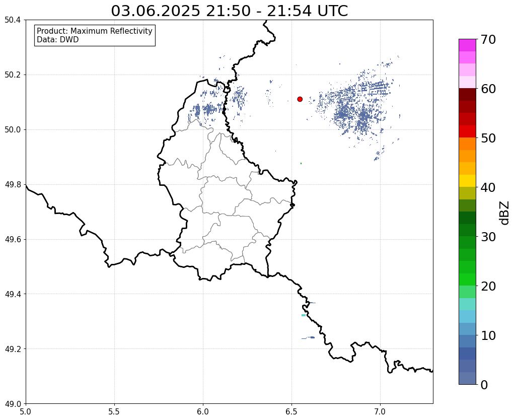The height and width of the screenshot is (420, 515).
Task: Pick the yellow colorbar swatch above 40
Action: pos(467,181)
